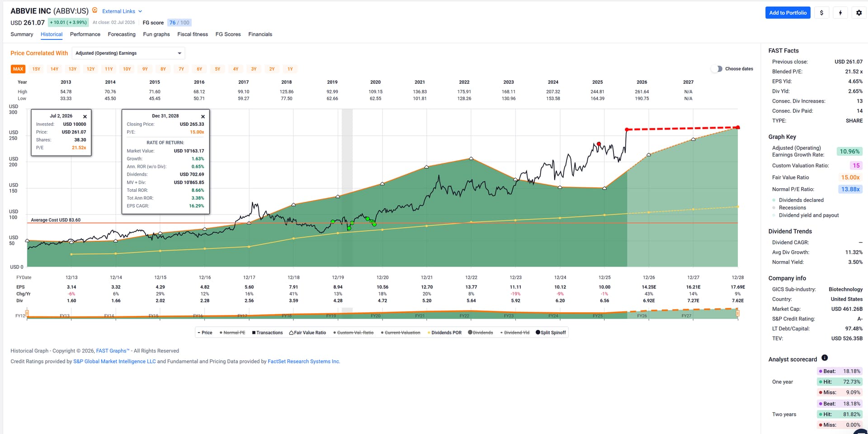Toggle Price series in the legend

tap(205, 333)
